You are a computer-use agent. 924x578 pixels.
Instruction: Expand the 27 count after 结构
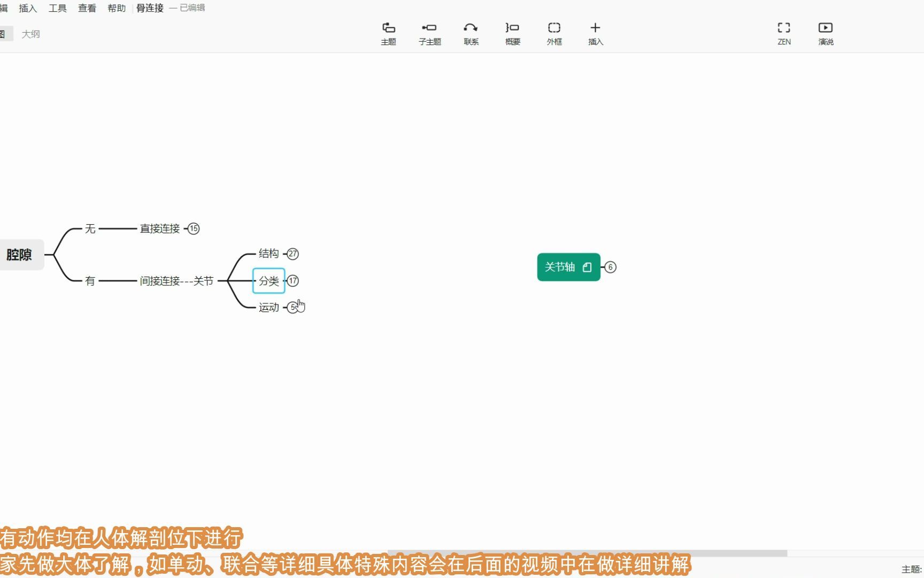pyautogui.click(x=292, y=254)
